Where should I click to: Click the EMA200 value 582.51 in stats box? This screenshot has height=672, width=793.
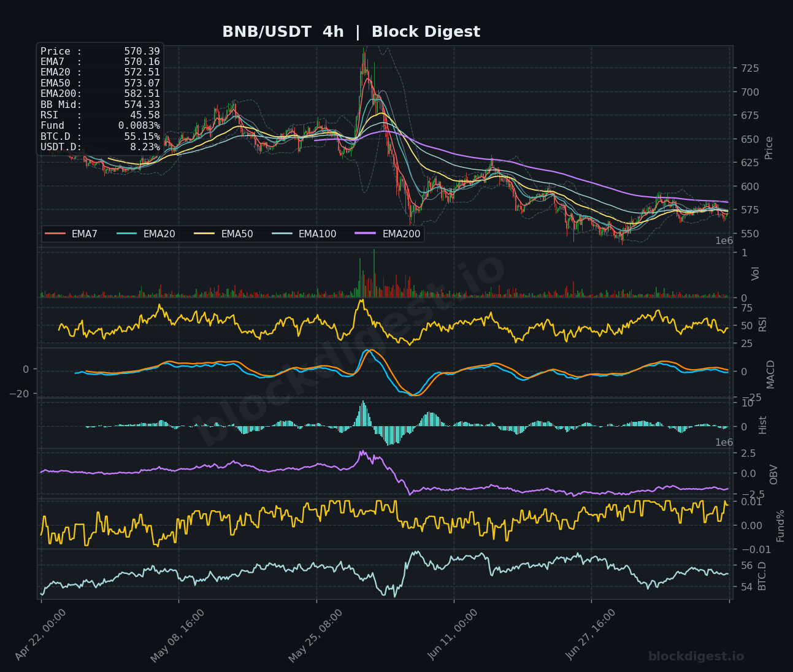pos(142,94)
